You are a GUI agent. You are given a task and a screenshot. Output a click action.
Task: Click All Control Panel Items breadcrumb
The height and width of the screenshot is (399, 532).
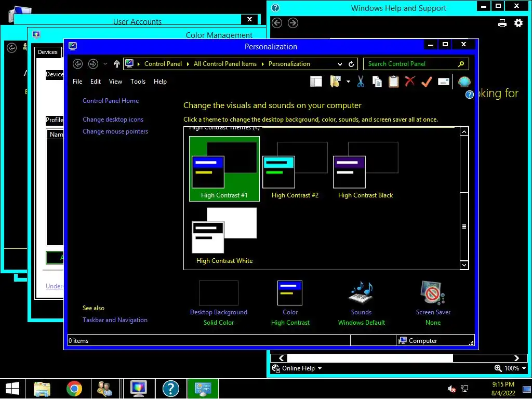pyautogui.click(x=225, y=64)
